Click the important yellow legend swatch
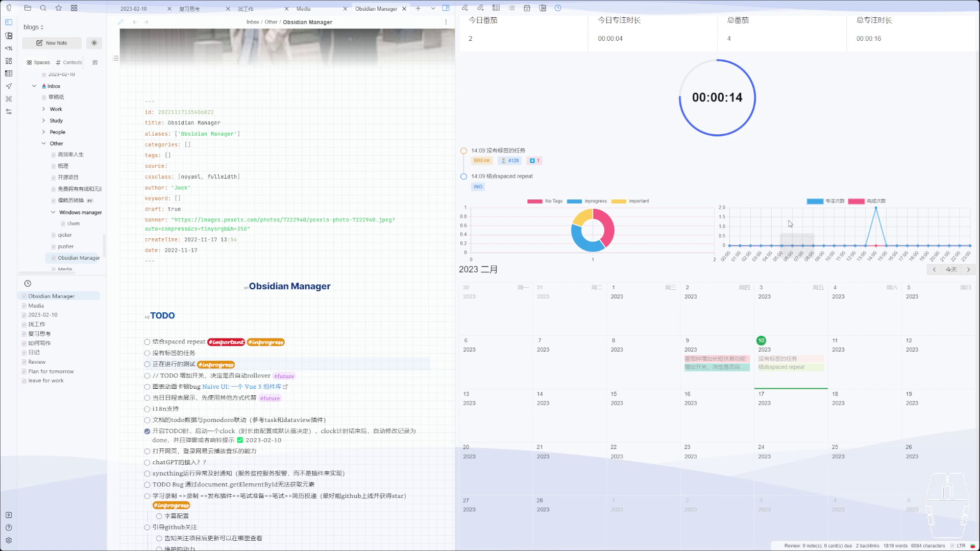980x551 pixels. [618, 202]
